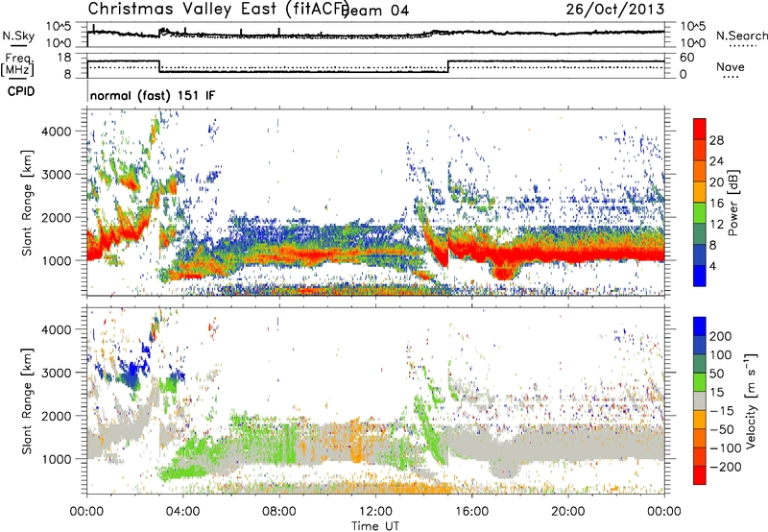Screen dimensions: 768x532
Task: Click the 'Slant Range [km]' label of power panel
Action: coord(27,203)
